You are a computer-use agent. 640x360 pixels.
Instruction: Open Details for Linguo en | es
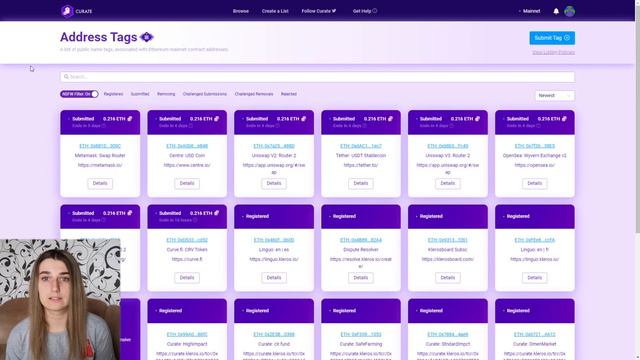pyautogui.click(x=274, y=278)
